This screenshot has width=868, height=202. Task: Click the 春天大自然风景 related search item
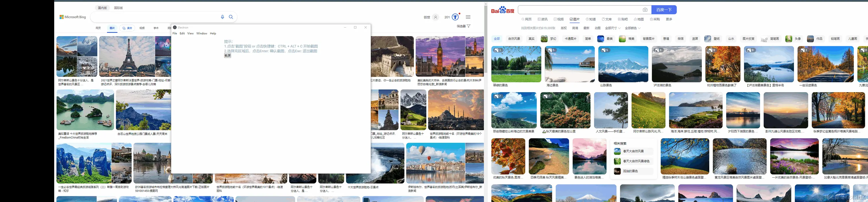click(633, 151)
